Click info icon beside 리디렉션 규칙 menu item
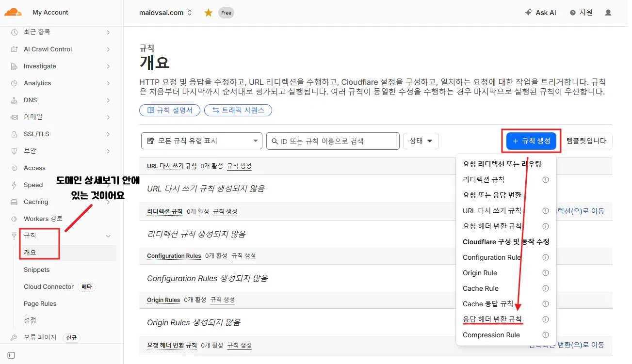 pos(546,180)
